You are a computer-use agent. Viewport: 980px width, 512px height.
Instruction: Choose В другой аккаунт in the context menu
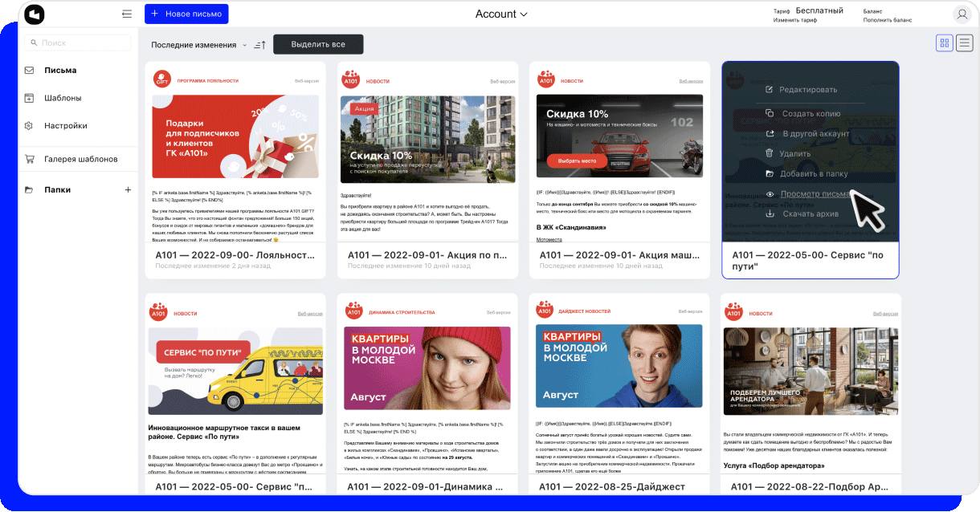tap(815, 134)
